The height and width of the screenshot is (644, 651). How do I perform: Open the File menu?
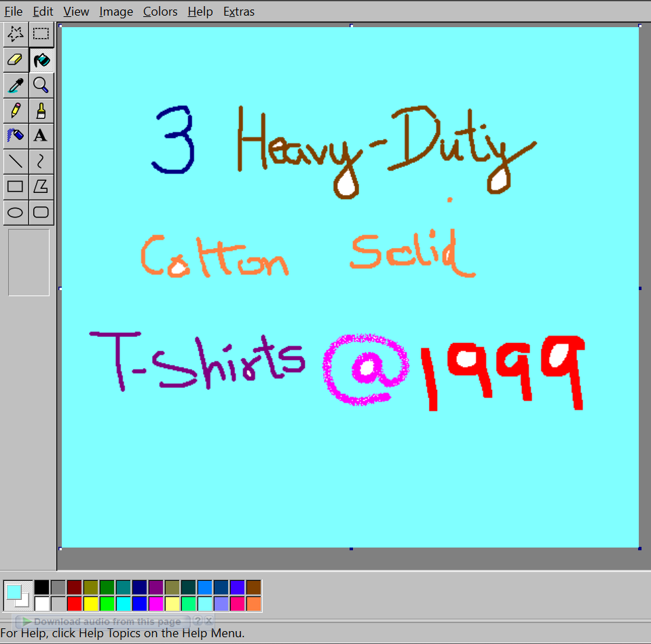point(14,12)
